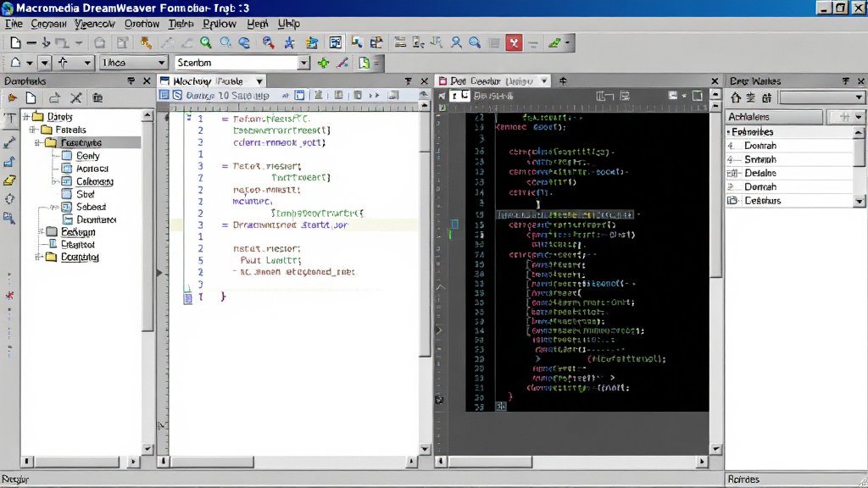Expand the Coaptıtej folder node
The width and height of the screenshot is (868, 488).
click(x=38, y=257)
